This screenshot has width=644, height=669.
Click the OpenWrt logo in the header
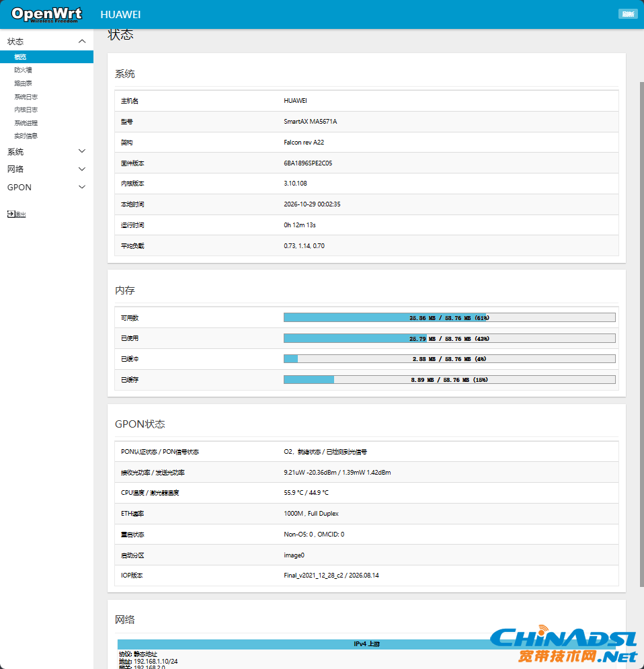(x=46, y=15)
